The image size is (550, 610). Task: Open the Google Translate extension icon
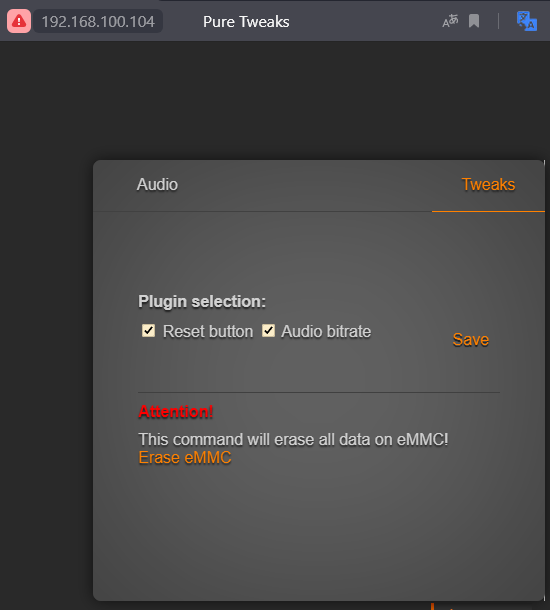(x=527, y=21)
